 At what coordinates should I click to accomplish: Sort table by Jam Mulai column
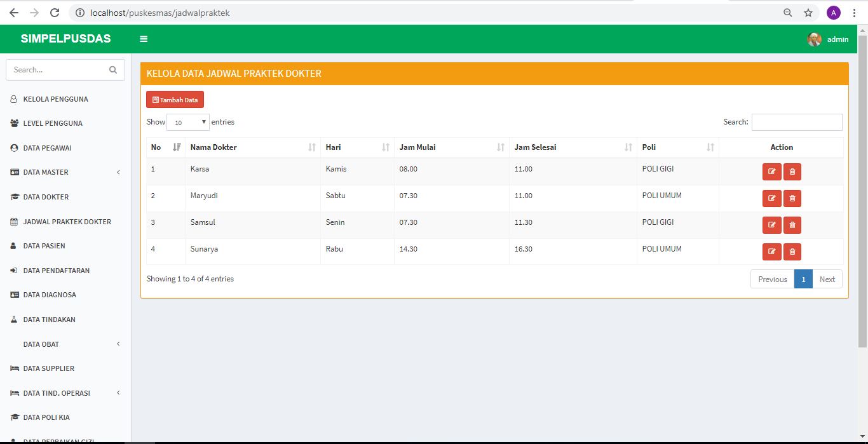451,147
